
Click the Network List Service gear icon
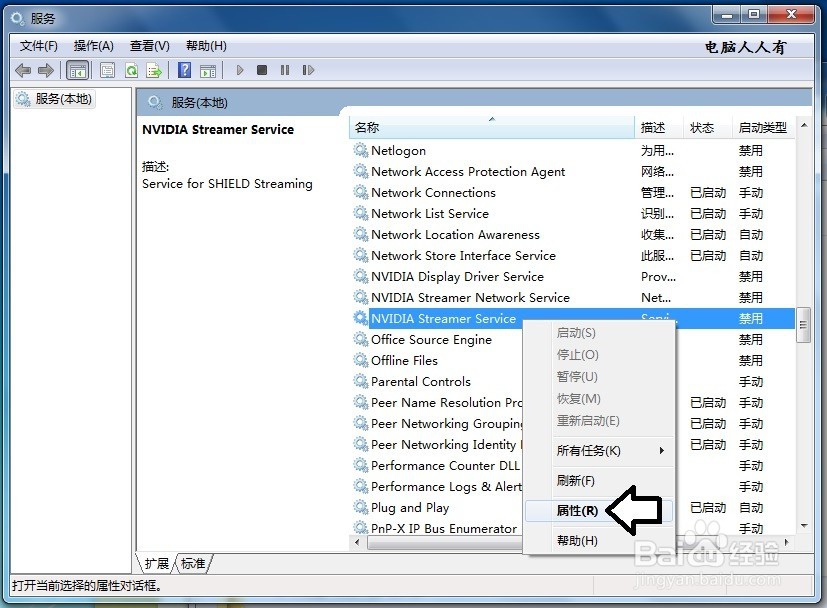[361, 214]
